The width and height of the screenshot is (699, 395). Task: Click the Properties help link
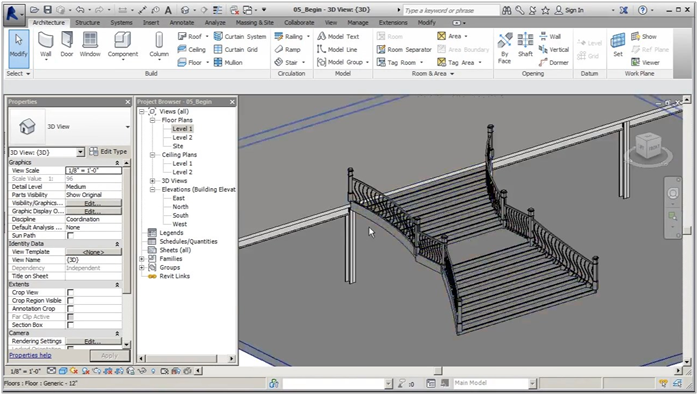(x=30, y=356)
